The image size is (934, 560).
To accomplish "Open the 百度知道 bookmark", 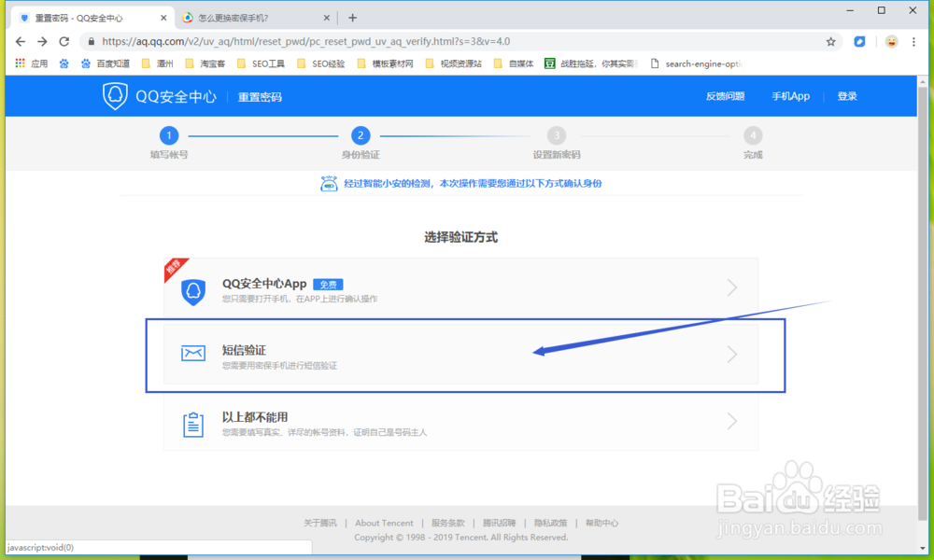I will [x=106, y=63].
